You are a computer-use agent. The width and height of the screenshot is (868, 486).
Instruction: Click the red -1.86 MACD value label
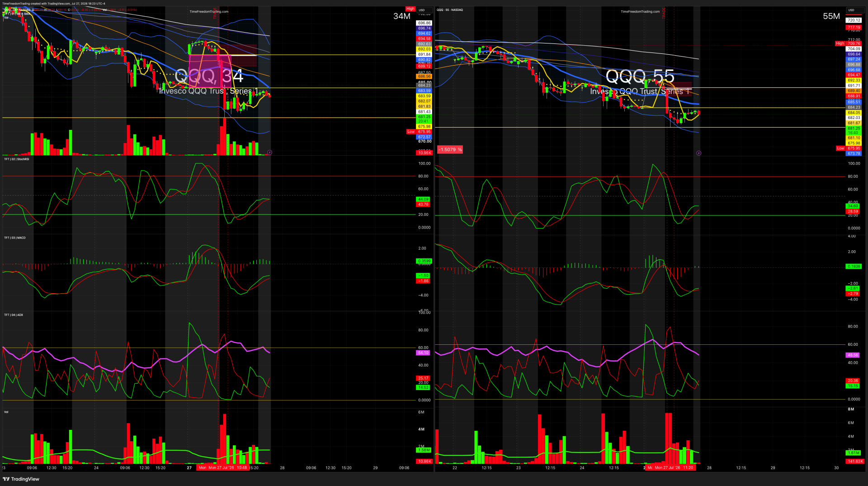[423, 281]
